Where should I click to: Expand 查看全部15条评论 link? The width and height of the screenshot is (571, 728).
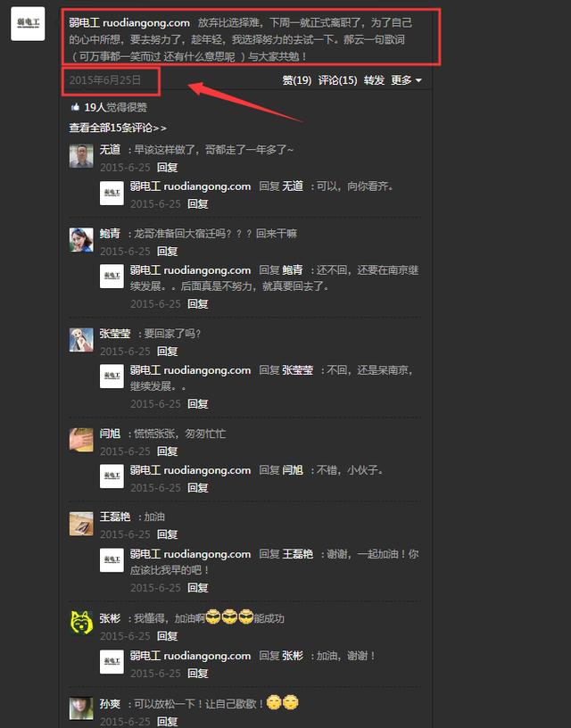click(x=118, y=128)
